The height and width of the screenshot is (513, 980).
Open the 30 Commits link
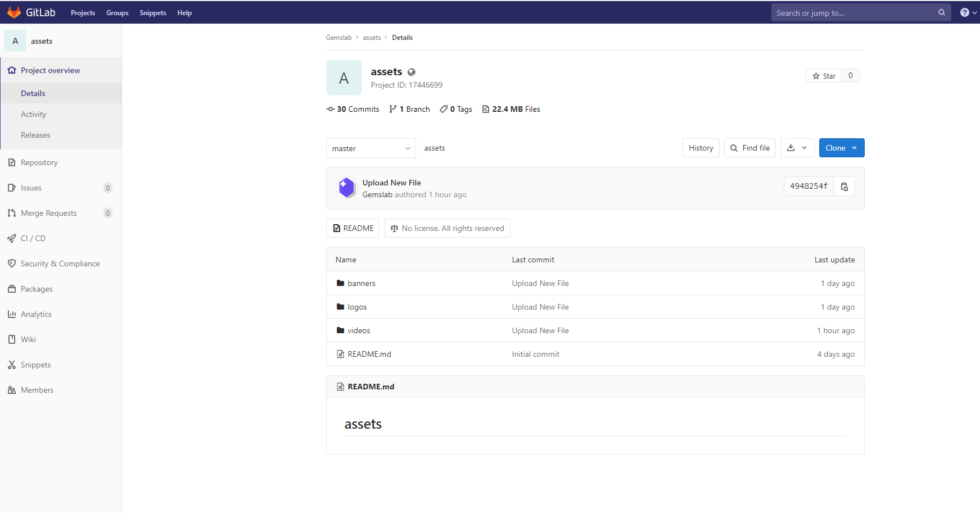click(x=353, y=109)
